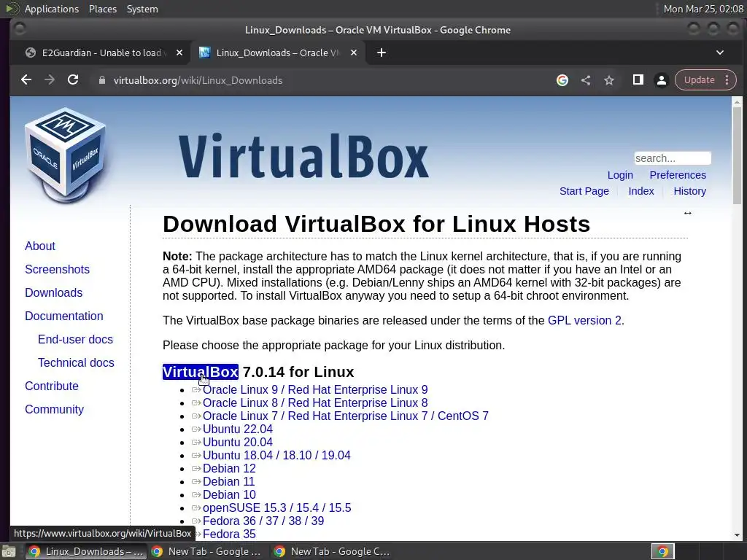Viewport: 747px width, 560px height.
Task: Download the Debian 10 package
Action: [228, 495]
